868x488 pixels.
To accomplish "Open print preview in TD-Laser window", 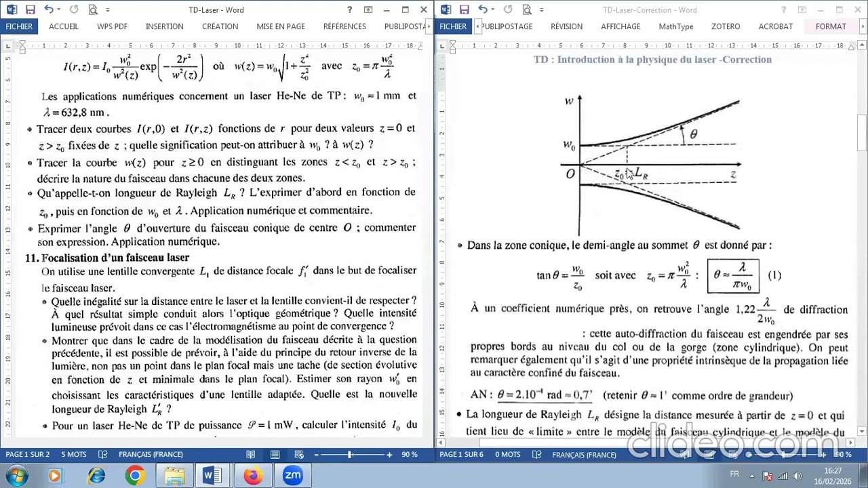I will tap(92, 9).
